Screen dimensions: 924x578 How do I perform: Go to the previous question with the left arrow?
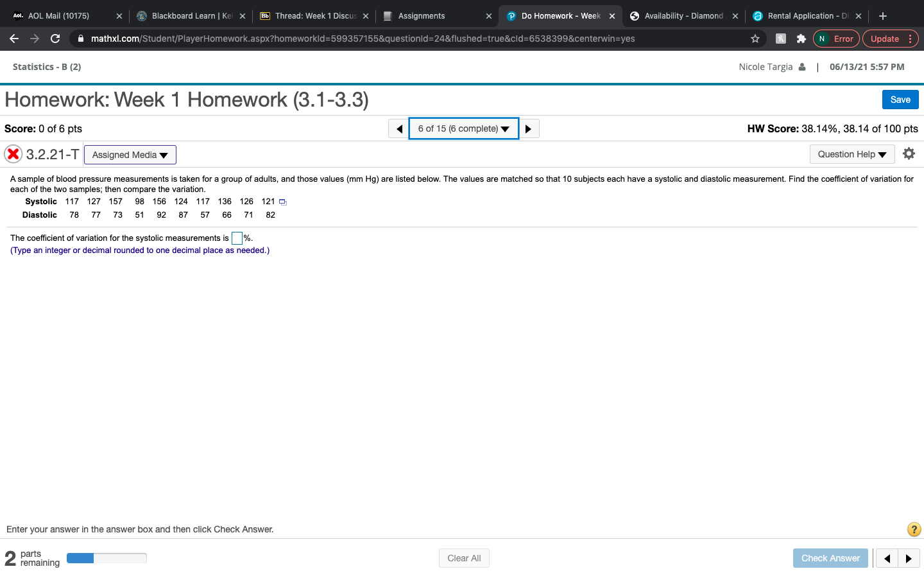point(398,128)
